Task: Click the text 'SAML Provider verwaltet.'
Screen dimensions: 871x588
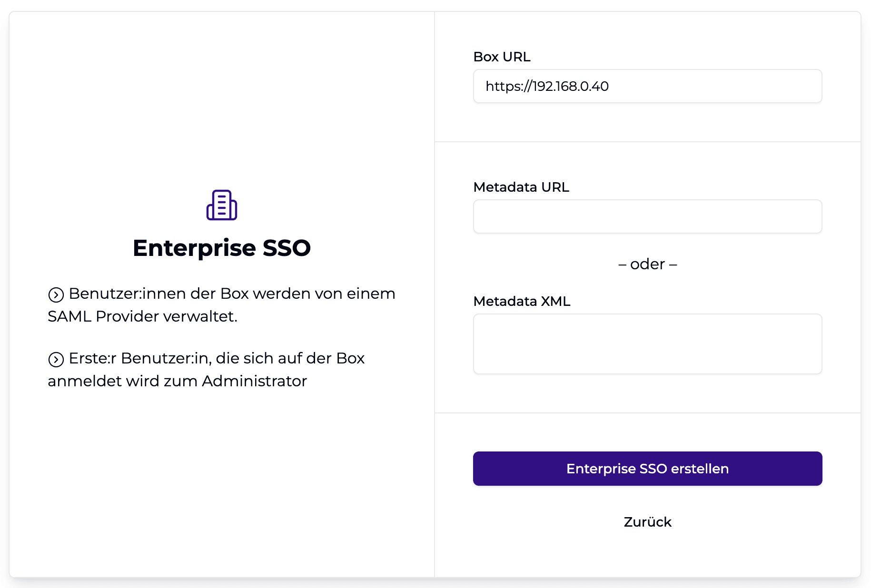Action: click(142, 316)
